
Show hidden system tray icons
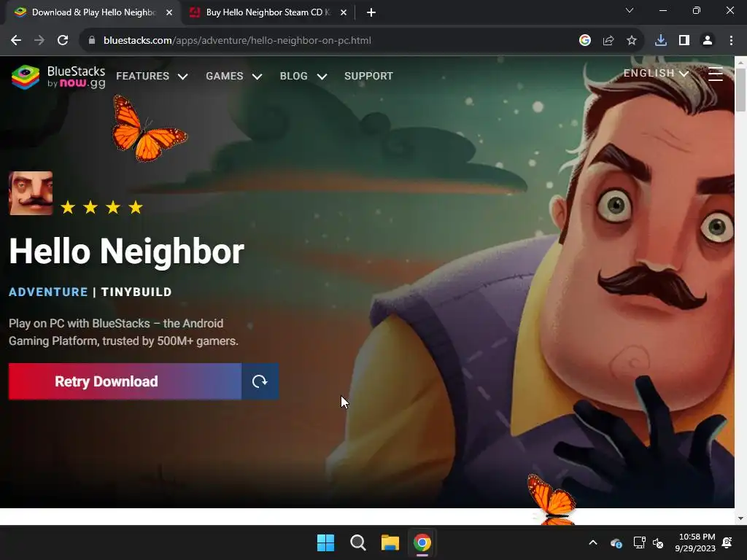593,542
